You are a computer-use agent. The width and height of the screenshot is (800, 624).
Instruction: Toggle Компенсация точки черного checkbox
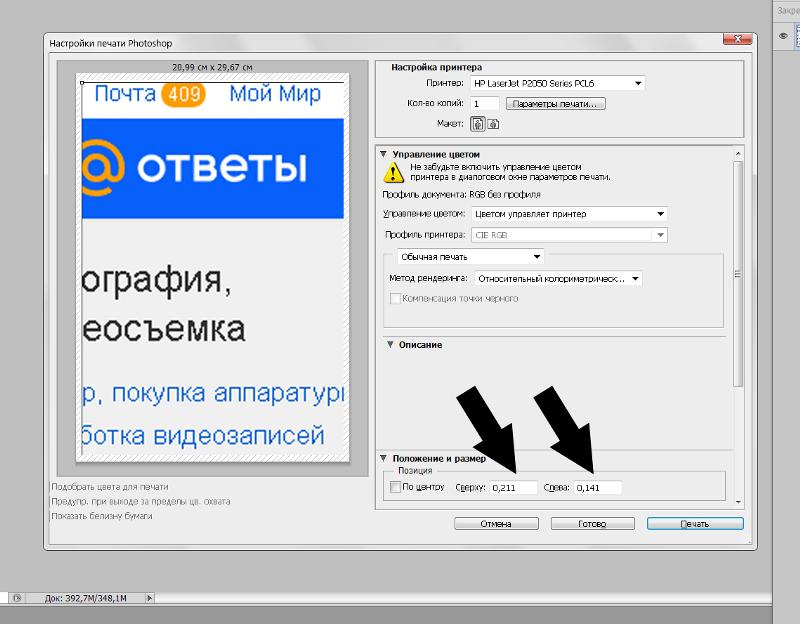(x=395, y=298)
